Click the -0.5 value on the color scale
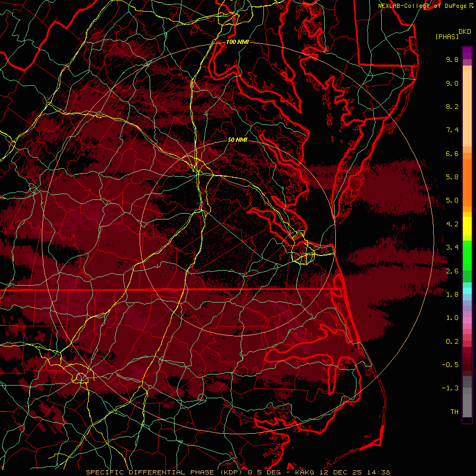Viewport: 476px width, 476px height. tap(450, 365)
